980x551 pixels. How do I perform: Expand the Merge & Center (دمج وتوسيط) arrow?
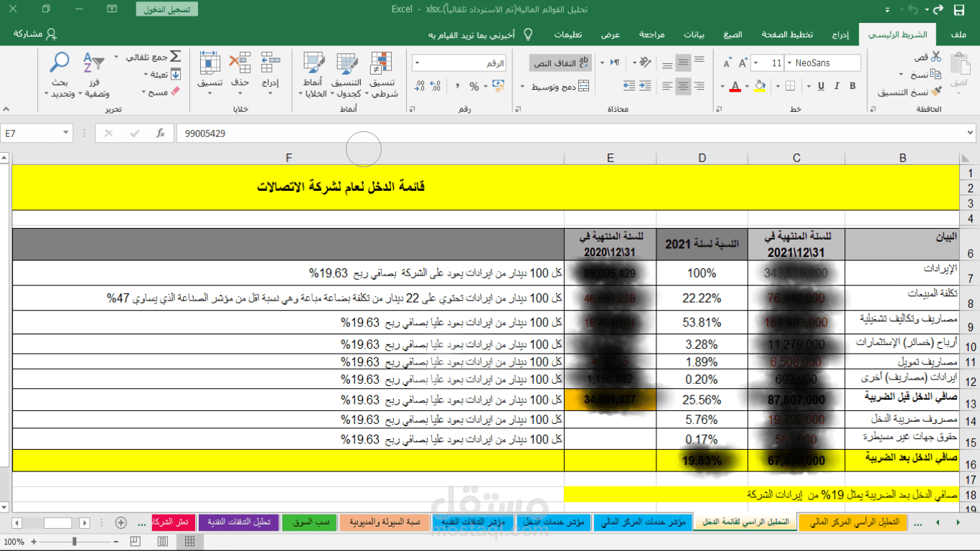[522, 87]
